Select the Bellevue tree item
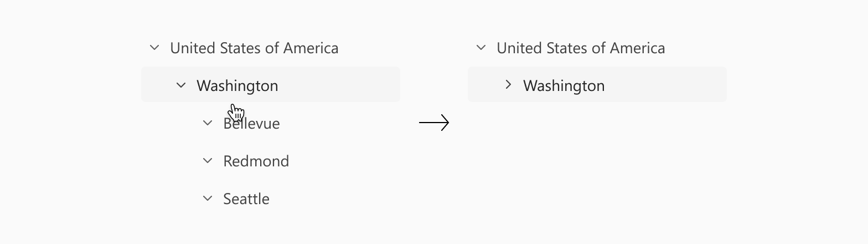This screenshot has width=868, height=244. point(251,123)
